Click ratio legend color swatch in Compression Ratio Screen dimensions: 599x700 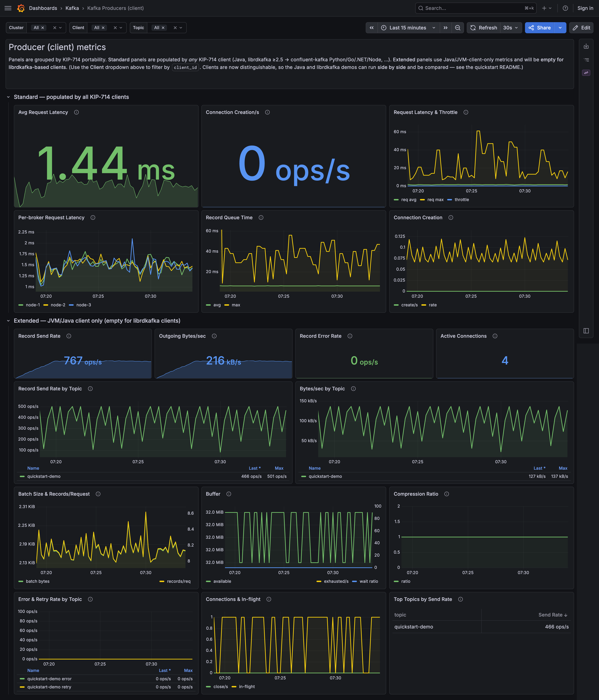pyautogui.click(x=396, y=581)
